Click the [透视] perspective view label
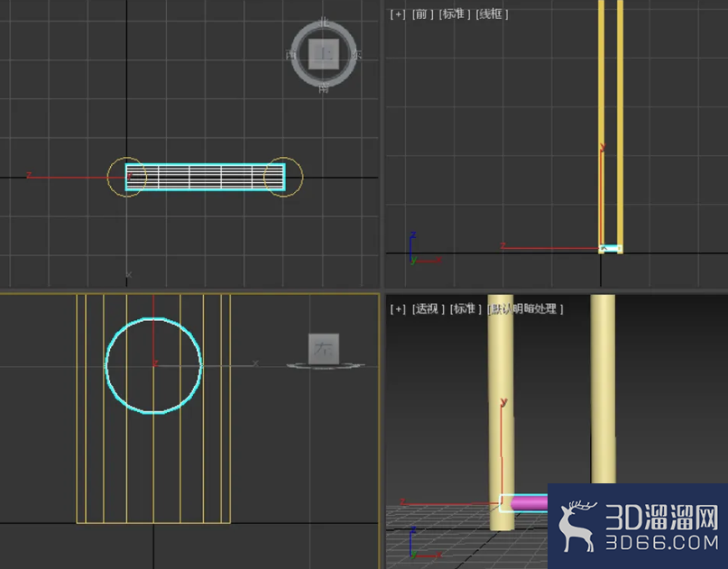 point(429,309)
